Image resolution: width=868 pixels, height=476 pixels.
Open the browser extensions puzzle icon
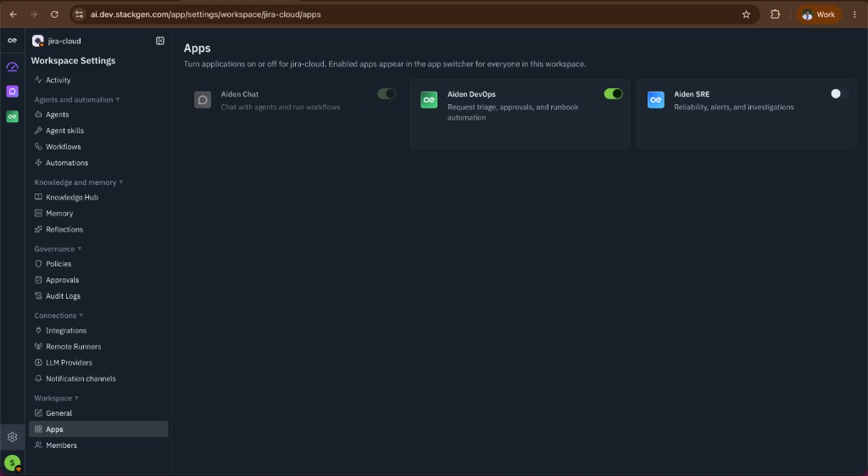775,14
